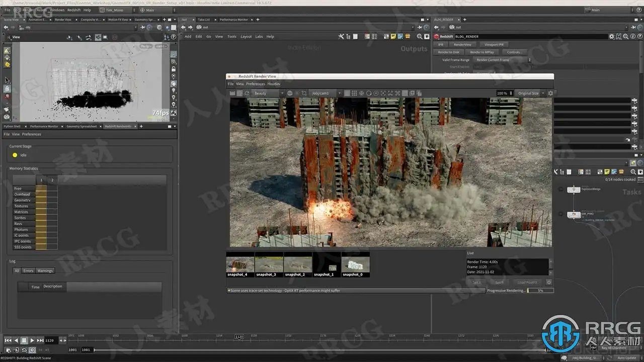Open the Redshift menu in main menu bar

point(73,10)
